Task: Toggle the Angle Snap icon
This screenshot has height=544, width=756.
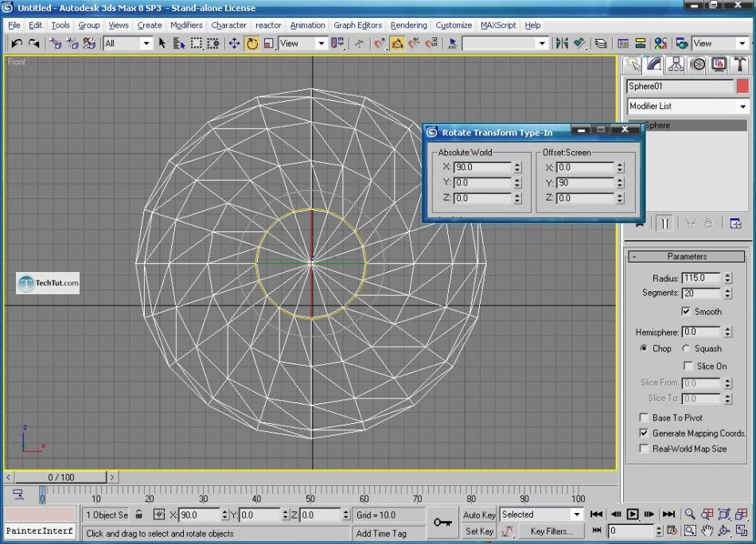Action: (397, 44)
